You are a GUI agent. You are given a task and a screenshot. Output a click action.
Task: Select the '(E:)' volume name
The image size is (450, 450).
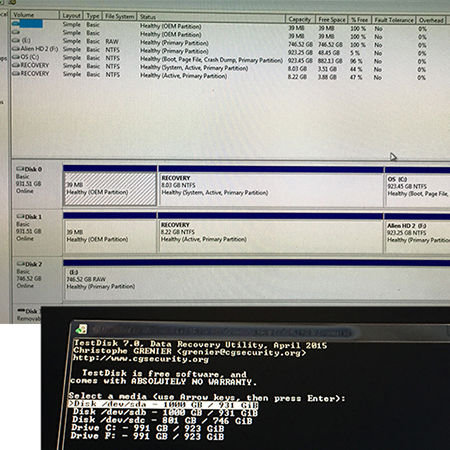[26, 40]
